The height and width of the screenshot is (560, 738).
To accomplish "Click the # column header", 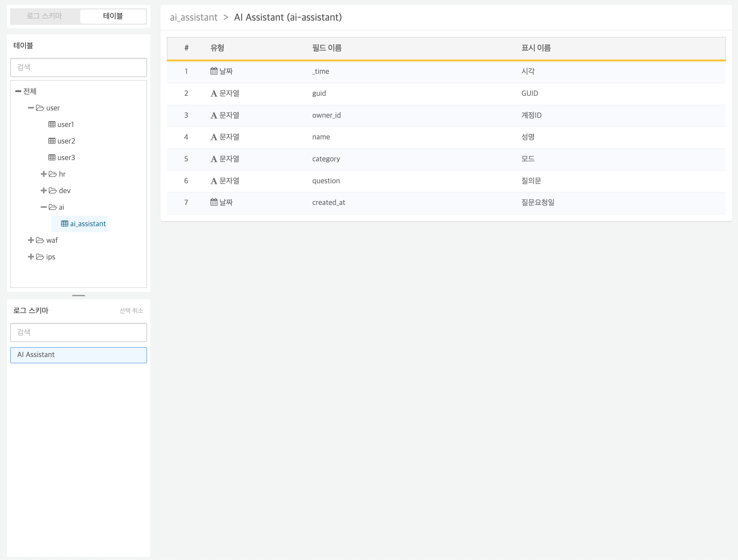I will point(187,48).
